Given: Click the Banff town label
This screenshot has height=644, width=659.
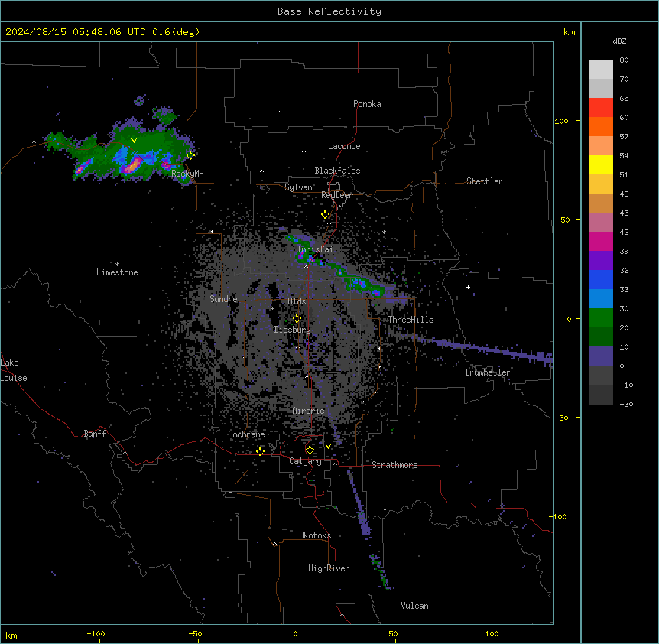Looking at the screenshot, I should point(95,434).
